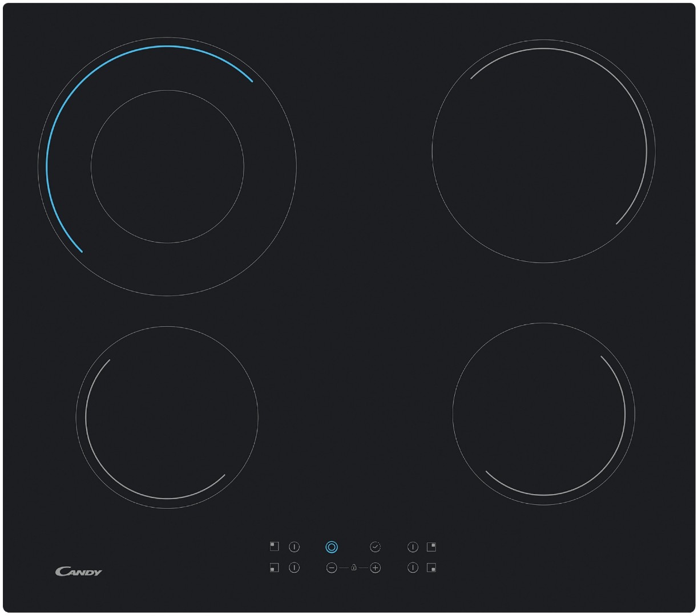Turn on the bottom-left zone power button
The width and height of the screenshot is (698, 616).
point(294,568)
